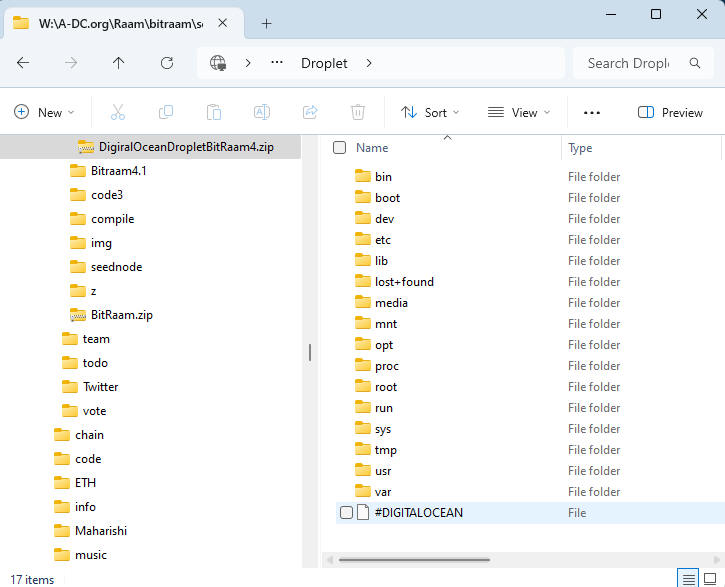725x587 pixels.
Task: Click the Delete trash icon
Action: coord(358,112)
